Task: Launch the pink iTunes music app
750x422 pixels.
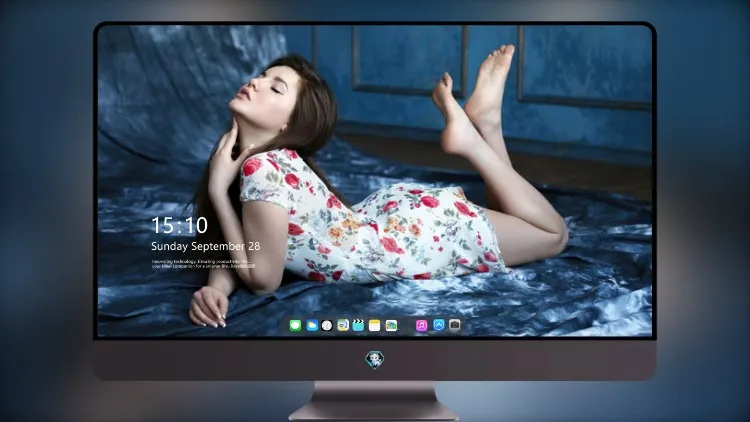Action: click(421, 326)
